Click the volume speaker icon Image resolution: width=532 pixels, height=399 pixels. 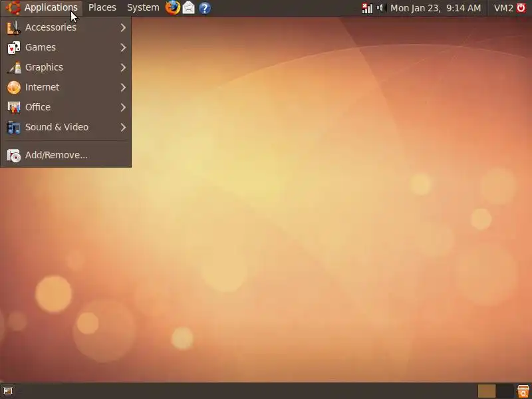(x=382, y=7)
